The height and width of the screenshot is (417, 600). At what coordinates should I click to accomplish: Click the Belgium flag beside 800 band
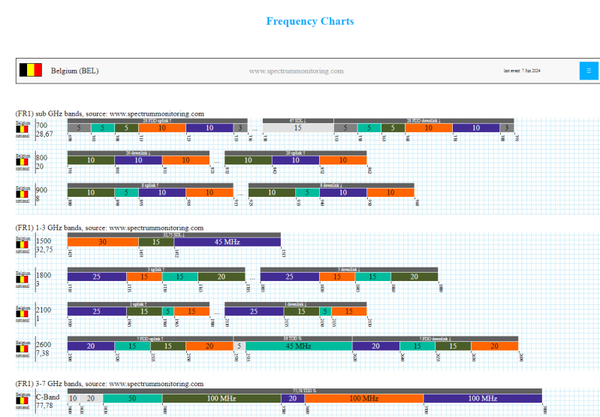[22, 161]
